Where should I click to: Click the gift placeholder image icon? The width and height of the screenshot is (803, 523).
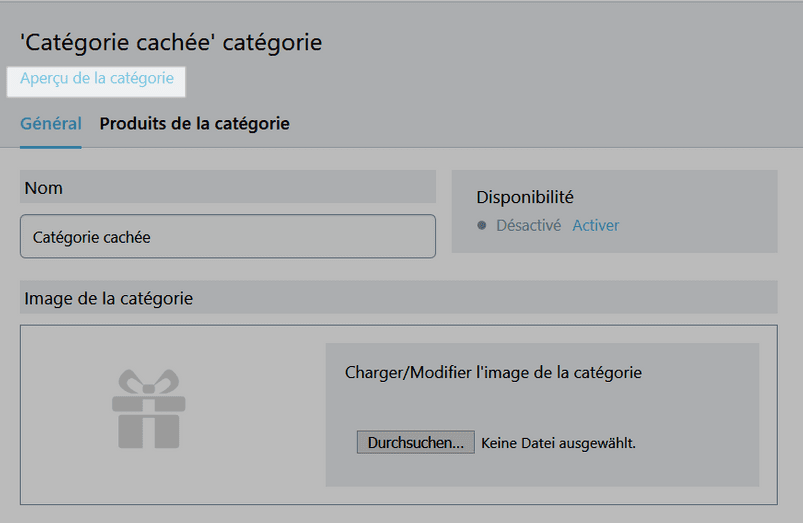[x=149, y=409]
